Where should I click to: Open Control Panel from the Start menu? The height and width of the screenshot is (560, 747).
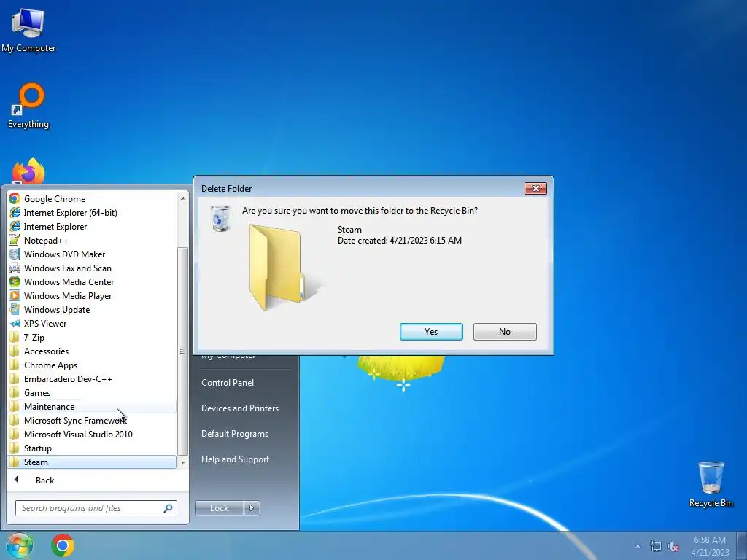pos(228,382)
